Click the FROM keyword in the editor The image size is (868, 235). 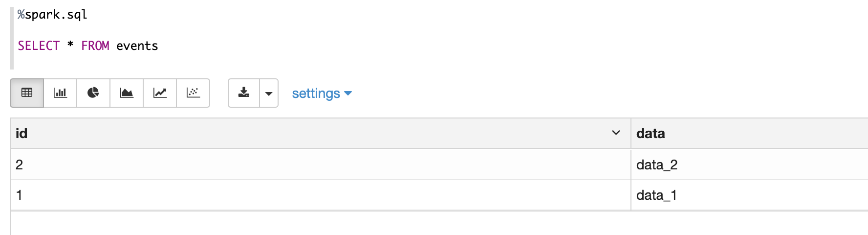(95, 46)
